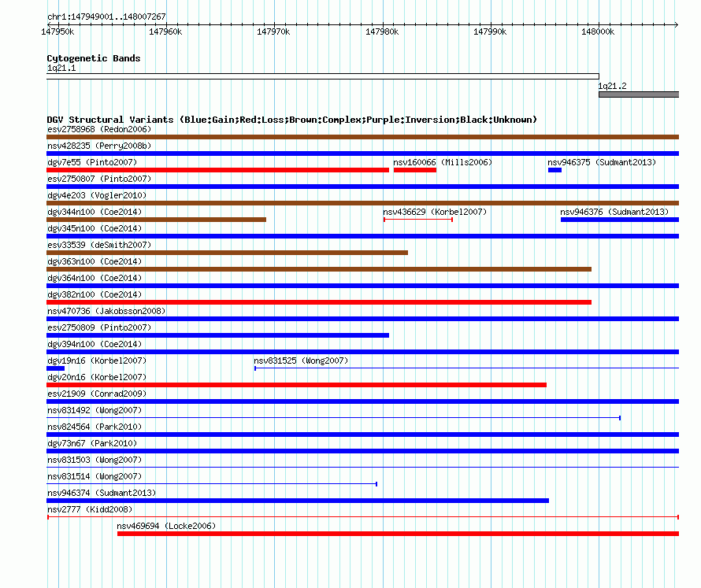Click the nsv831503 (Wong2007) label
701x588 pixels.
coord(95,460)
